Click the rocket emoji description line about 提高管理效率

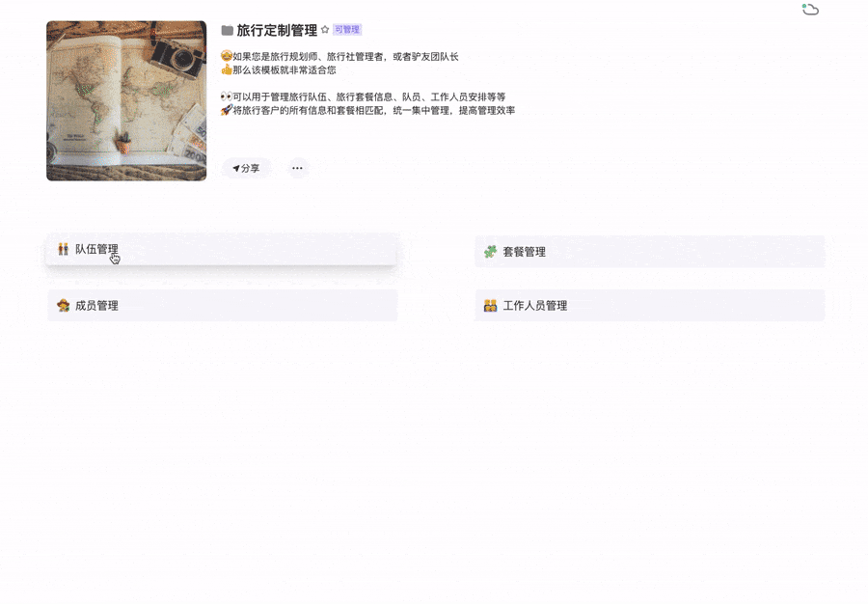(368, 110)
